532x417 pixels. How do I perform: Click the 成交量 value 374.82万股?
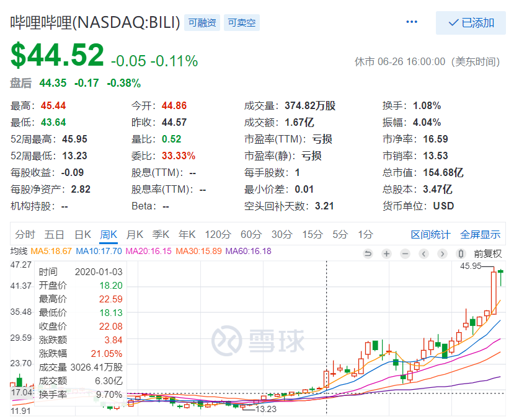310,106
